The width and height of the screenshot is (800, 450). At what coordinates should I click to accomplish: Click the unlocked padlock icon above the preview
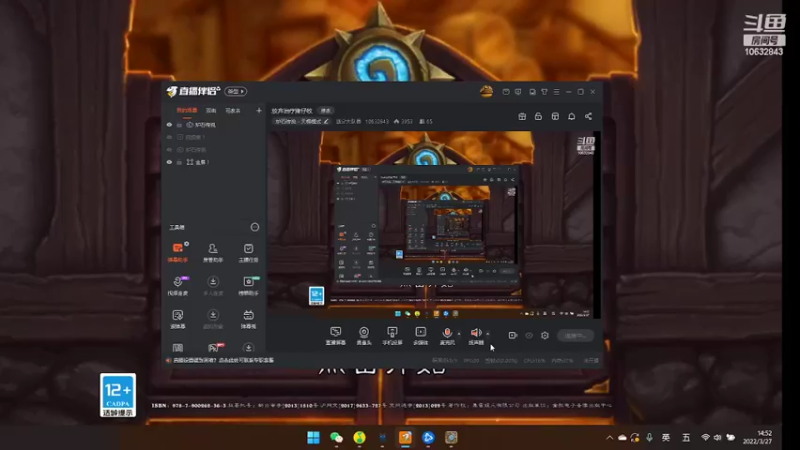[x=538, y=116]
